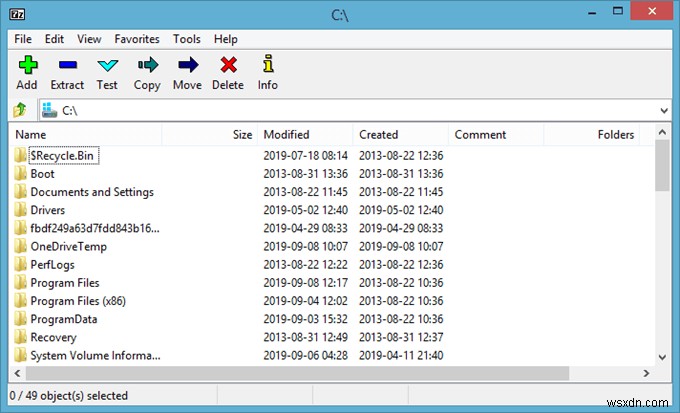Run the Test archive tool
The height and width of the screenshot is (413, 680).
(108, 66)
